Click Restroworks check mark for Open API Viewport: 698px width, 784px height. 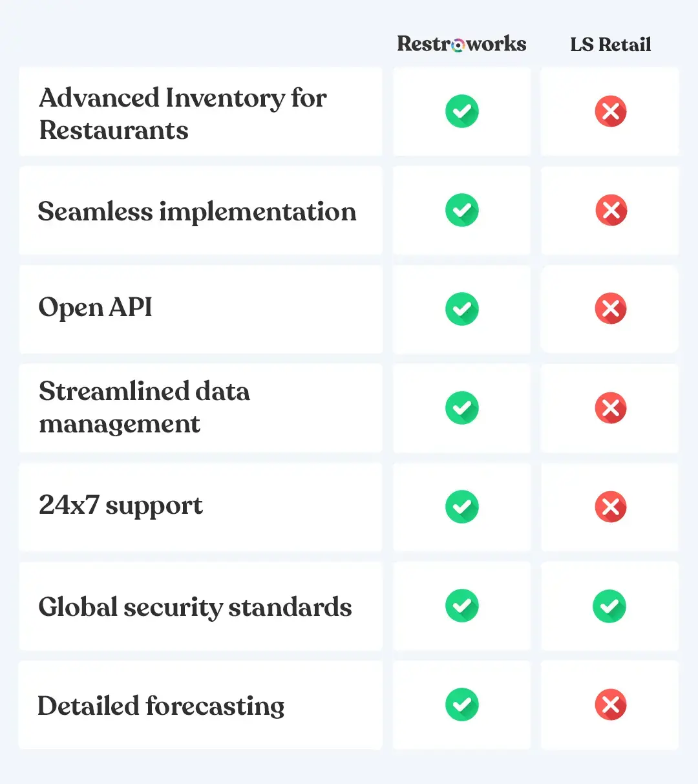pyautogui.click(x=461, y=309)
